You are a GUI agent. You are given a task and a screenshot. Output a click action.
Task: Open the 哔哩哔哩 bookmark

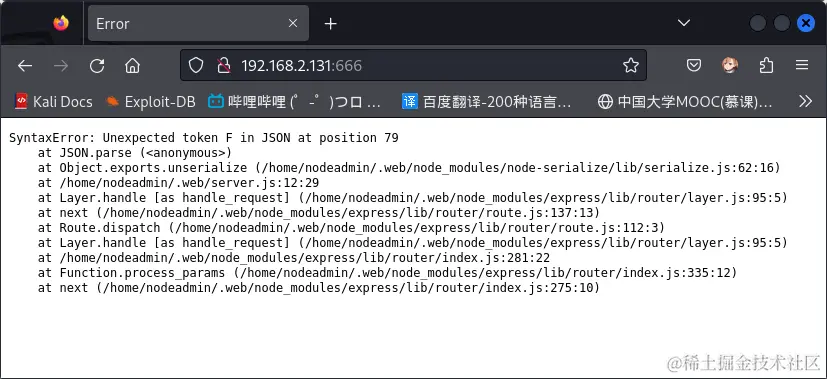point(294,102)
